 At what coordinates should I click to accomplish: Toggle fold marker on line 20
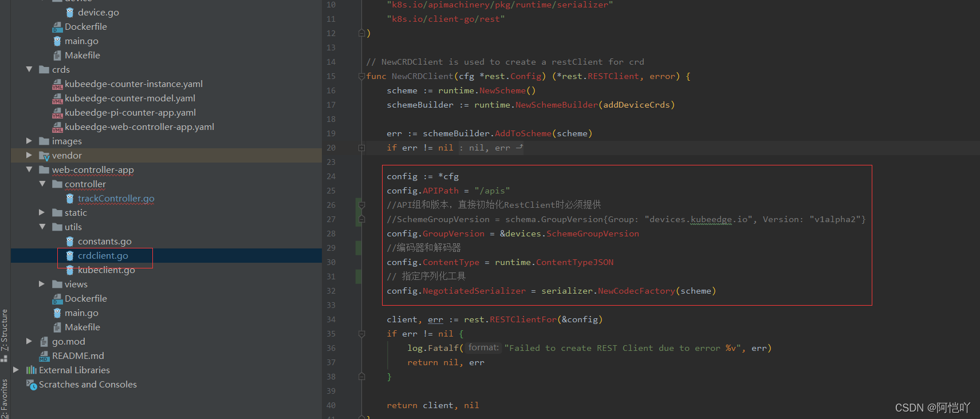361,148
